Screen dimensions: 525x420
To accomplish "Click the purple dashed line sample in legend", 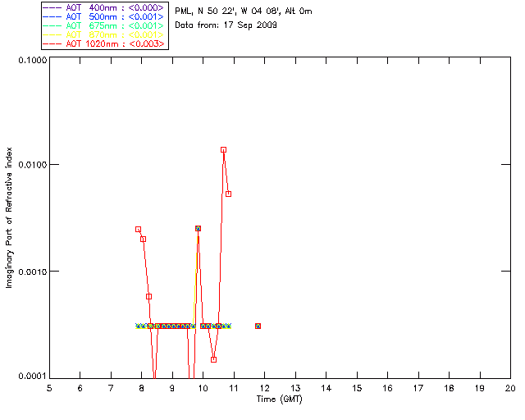I will coord(52,7).
